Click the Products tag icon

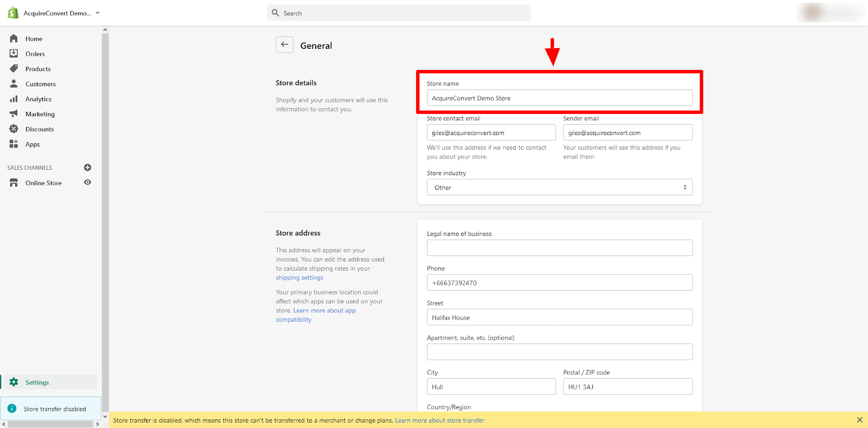coord(14,69)
